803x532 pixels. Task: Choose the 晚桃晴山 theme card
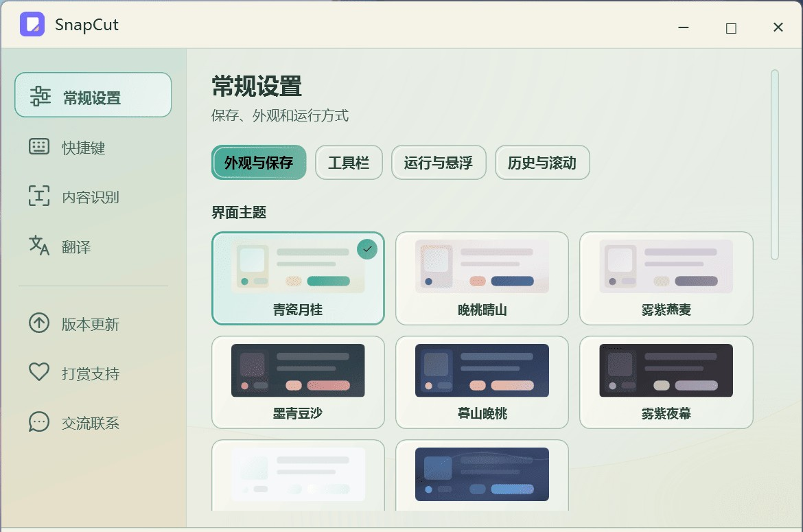click(482, 278)
